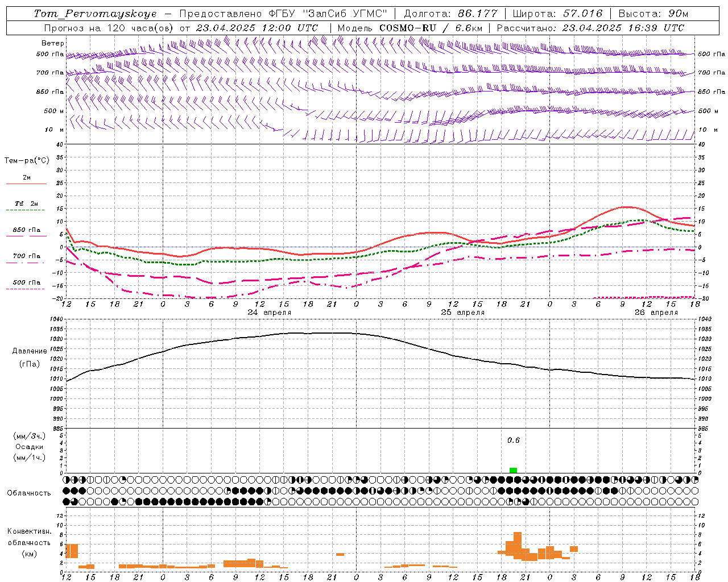Viewport: 728px width, 582px height.
Task: Click the 26 апреля date label
Action: pyautogui.click(x=656, y=313)
